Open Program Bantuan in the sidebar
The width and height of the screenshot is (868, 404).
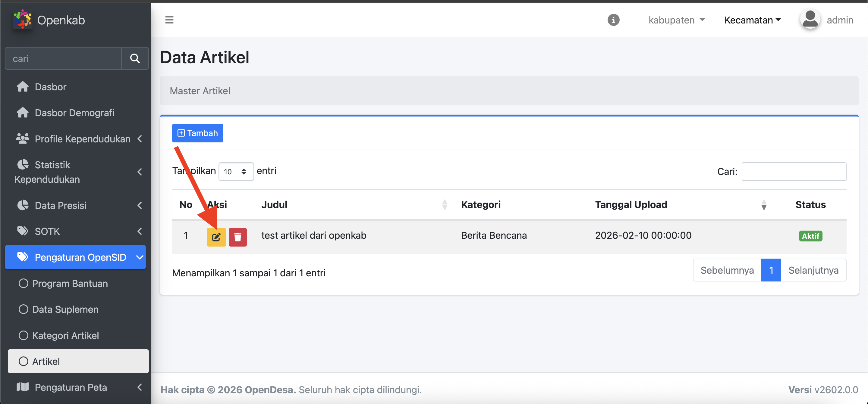70,284
